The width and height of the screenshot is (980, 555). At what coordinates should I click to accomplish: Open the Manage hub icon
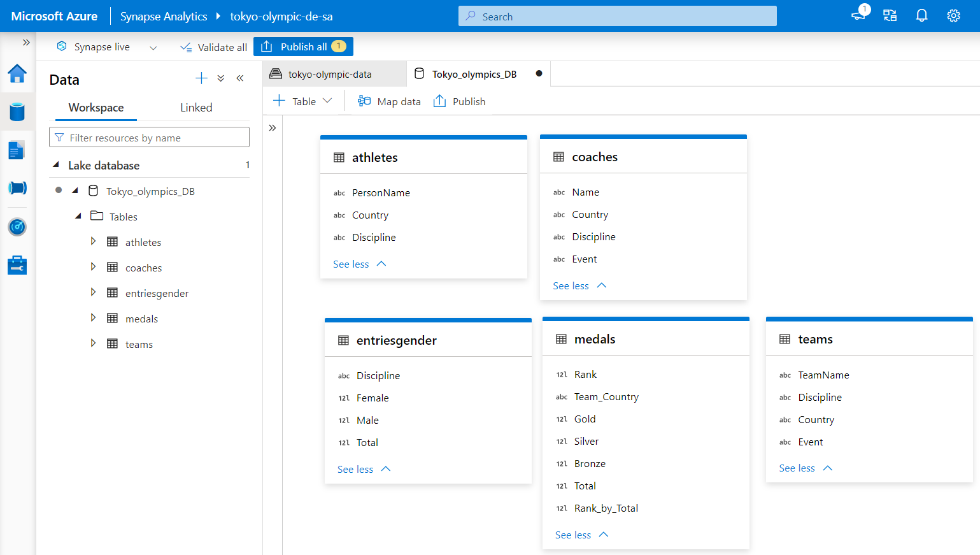tap(17, 265)
